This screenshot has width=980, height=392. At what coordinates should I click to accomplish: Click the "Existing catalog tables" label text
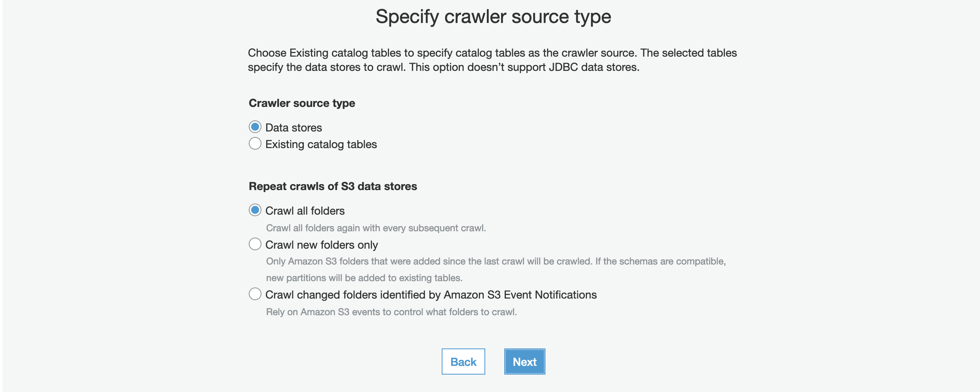[x=321, y=144]
